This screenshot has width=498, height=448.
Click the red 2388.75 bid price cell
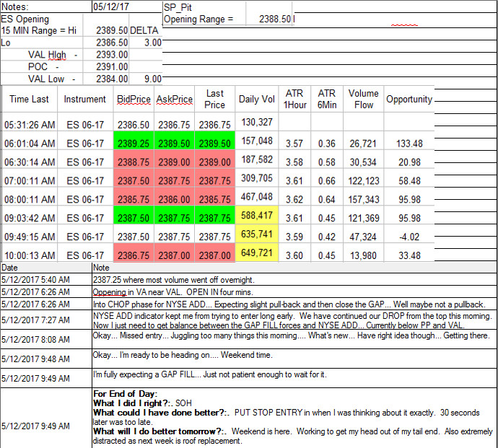(x=134, y=159)
